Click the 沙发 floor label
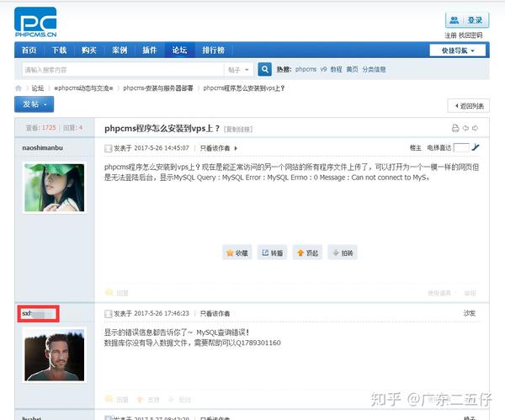The width and height of the screenshot is (505, 420). [470, 313]
